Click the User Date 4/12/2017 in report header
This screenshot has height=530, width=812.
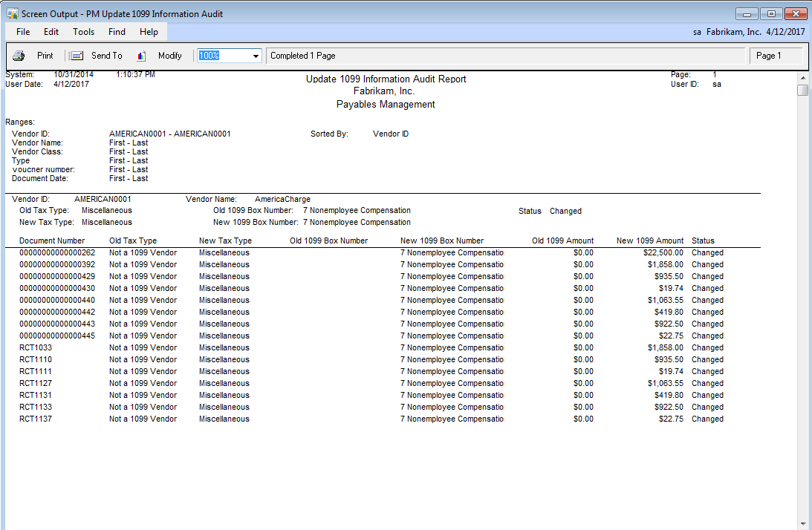pos(71,84)
